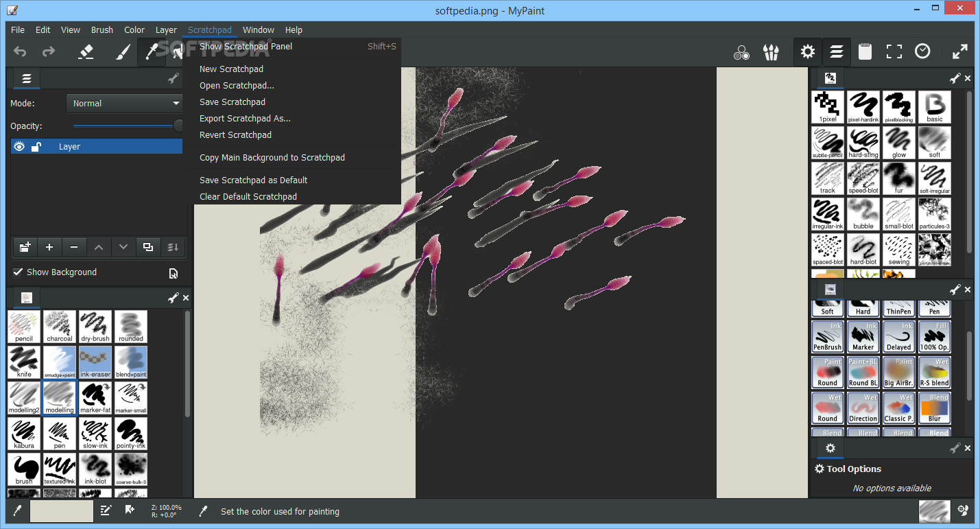The height and width of the screenshot is (529, 980).
Task: Open the Mode dropdown set to Normal
Action: 125,103
